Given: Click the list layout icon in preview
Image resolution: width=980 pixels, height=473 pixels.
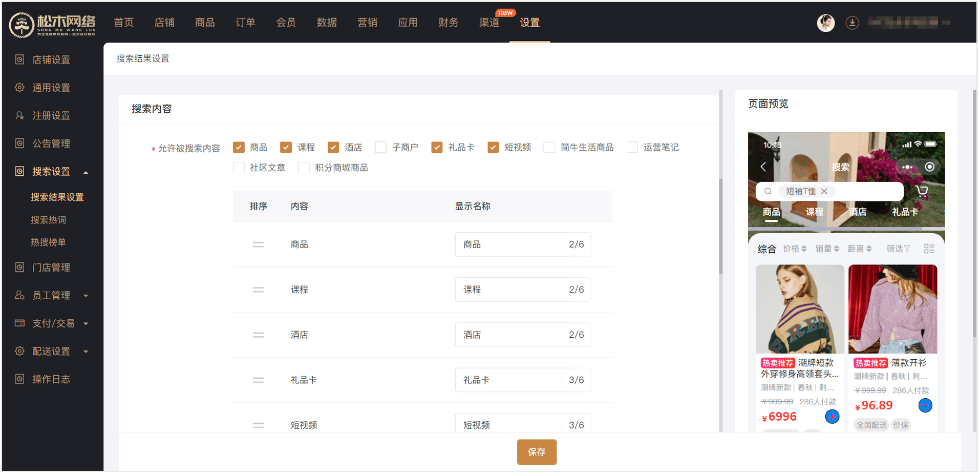Looking at the screenshot, I should pyautogui.click(x=929, y=249).
